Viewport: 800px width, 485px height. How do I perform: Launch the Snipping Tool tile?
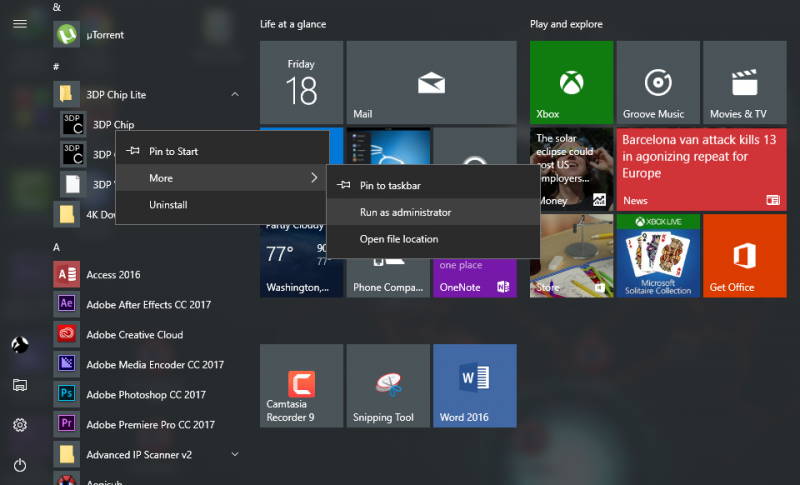(388, 386)
